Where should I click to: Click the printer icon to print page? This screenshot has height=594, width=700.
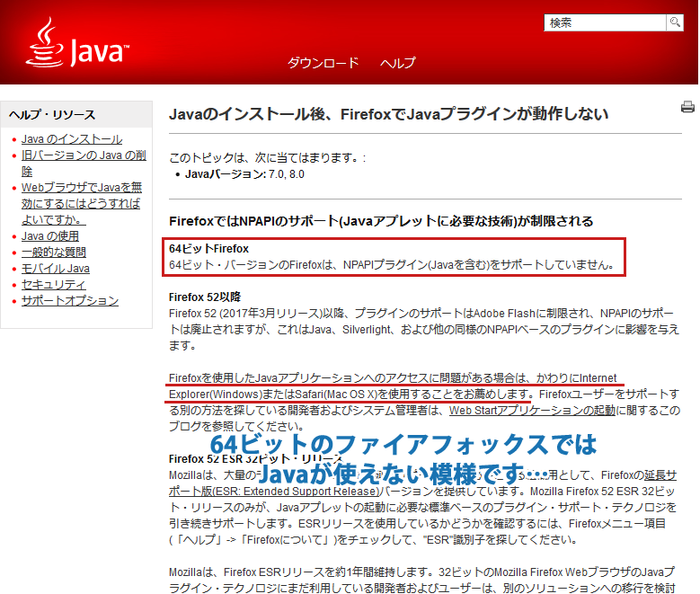(687, 108)
